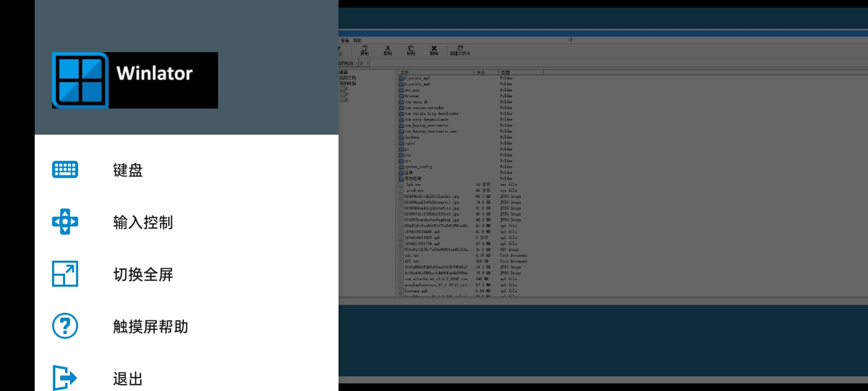Click the exit door icon
This screenshot has width=868, height=391.
click(65, 377)
